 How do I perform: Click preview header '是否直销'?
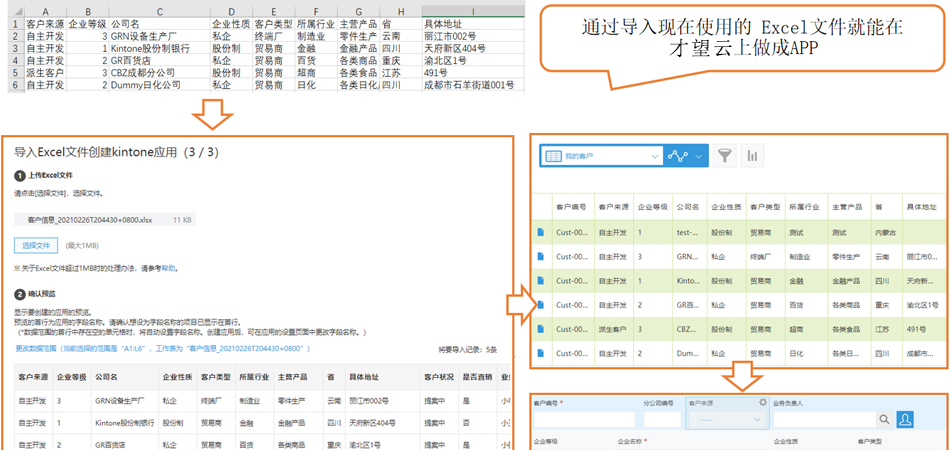[476, 377]
